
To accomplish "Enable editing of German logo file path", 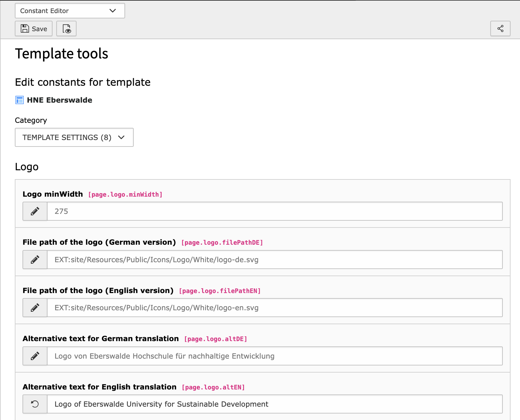I will [x=35, y=260].
